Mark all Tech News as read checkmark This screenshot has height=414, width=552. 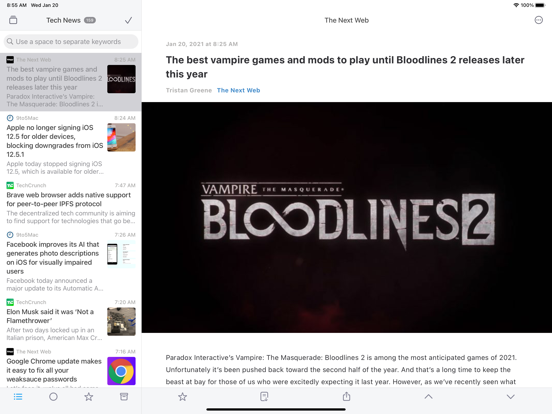coord(128,20)
